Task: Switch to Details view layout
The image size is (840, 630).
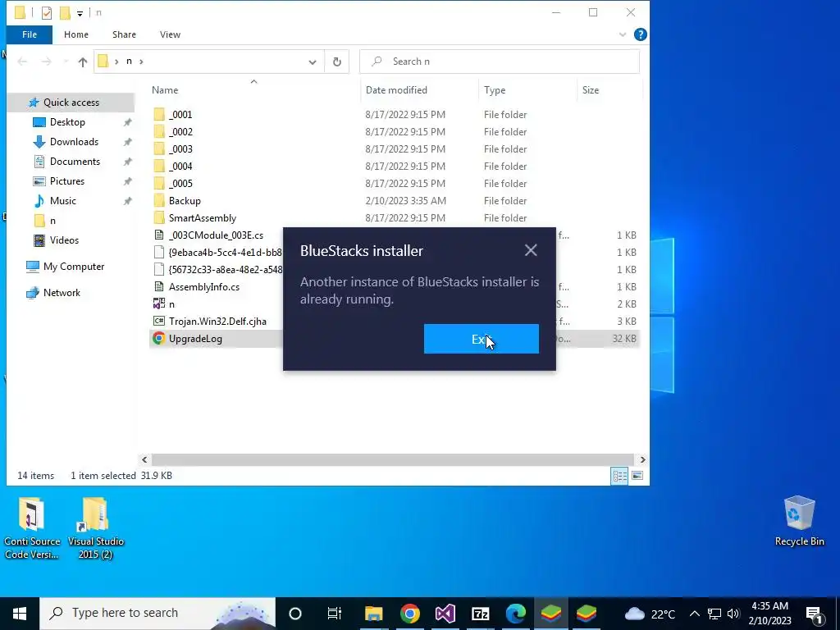Action: [620, 476]
